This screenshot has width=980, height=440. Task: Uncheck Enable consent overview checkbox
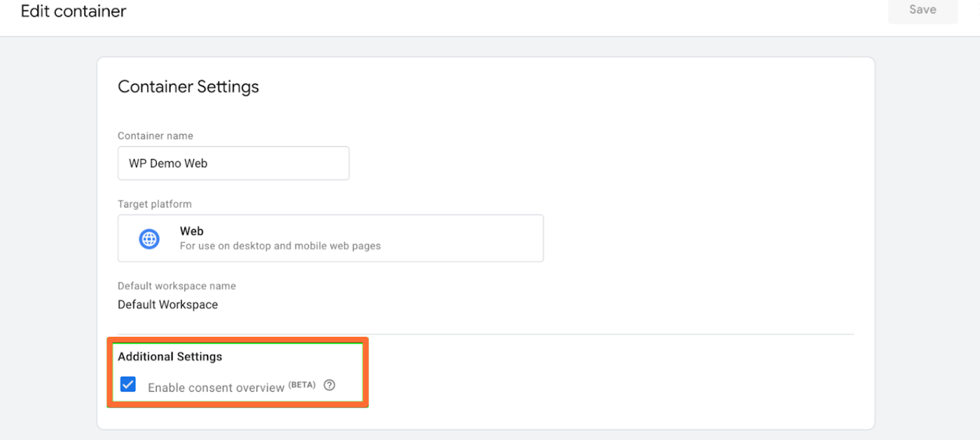pyautogui.click(x=128, y=384)
